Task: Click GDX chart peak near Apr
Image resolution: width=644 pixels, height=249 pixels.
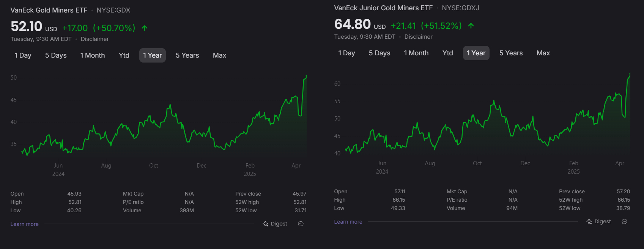Action: tap(306, 76)
